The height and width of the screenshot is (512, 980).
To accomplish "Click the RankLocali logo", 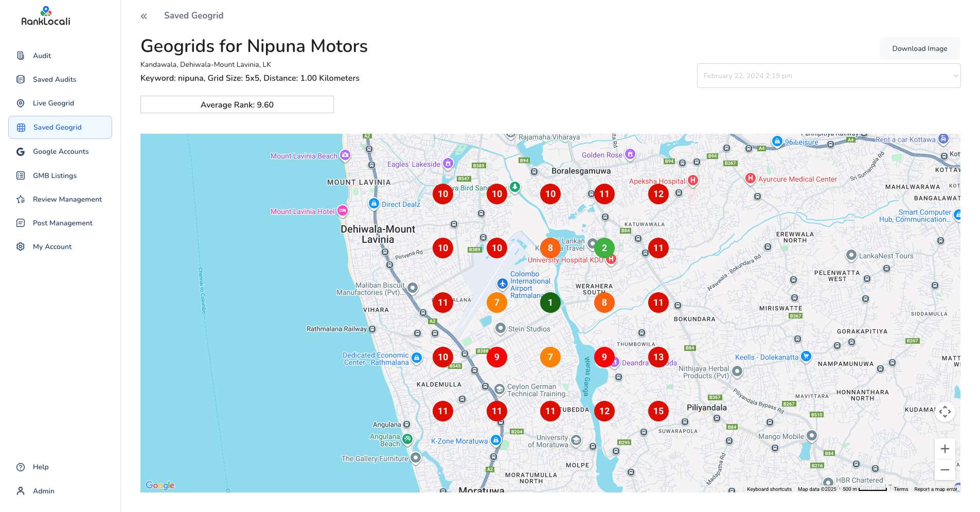I will (x=45, y=16).
